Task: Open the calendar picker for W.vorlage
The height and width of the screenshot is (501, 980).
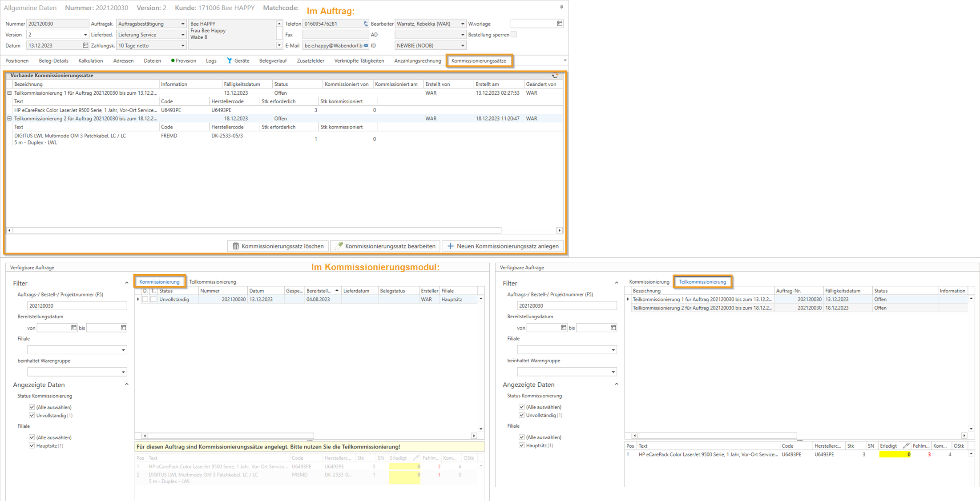Action: pos(560,24)
